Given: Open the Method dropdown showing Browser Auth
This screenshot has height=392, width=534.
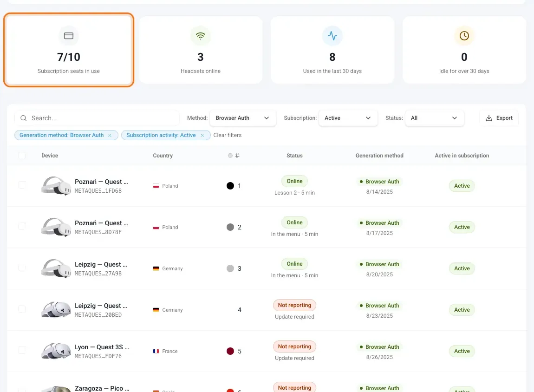Looking at the screenshot, I should [243, 118].
